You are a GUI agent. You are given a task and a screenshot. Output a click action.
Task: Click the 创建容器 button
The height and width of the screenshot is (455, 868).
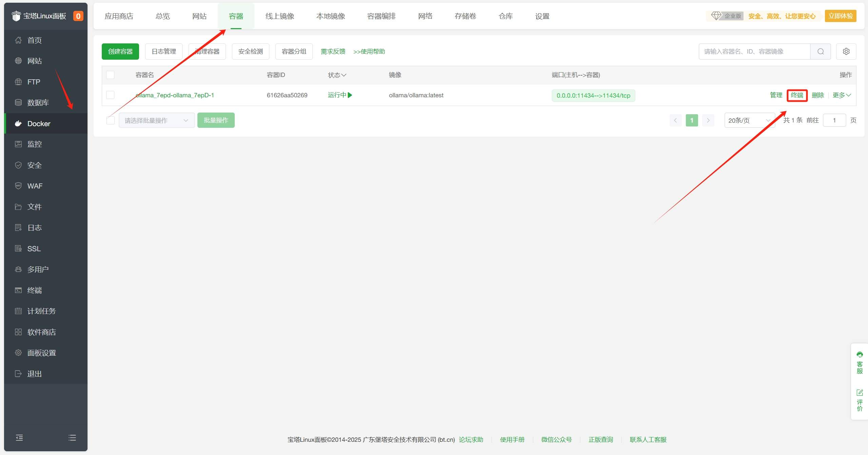pyautogui.click(x=120, y=52)
